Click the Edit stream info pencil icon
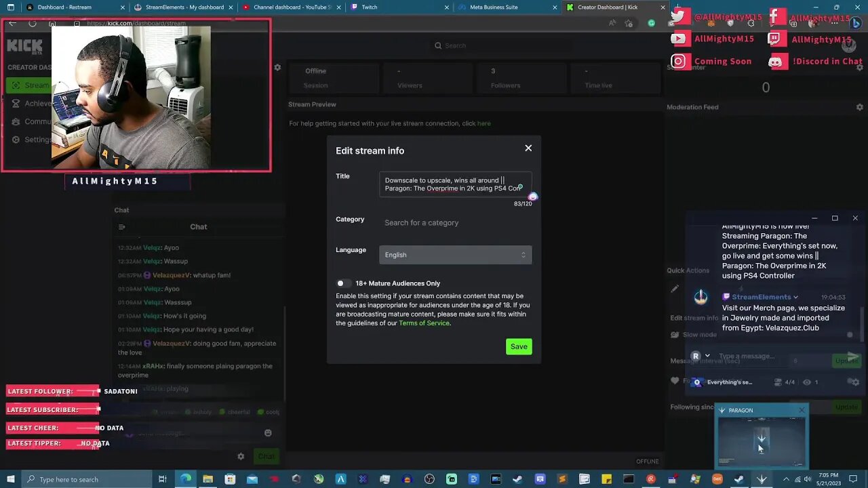Viewport: 868px width, 488px height. coord(675,289)
